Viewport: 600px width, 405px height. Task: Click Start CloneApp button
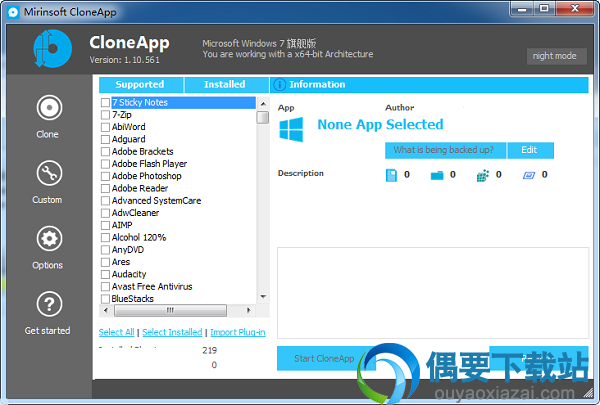pos(324,358)
